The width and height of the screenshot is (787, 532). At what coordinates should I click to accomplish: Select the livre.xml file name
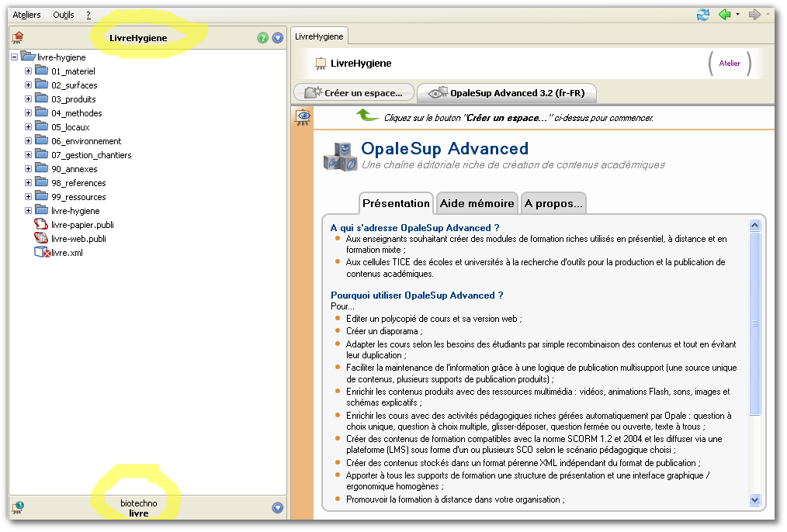click(67, 253)
